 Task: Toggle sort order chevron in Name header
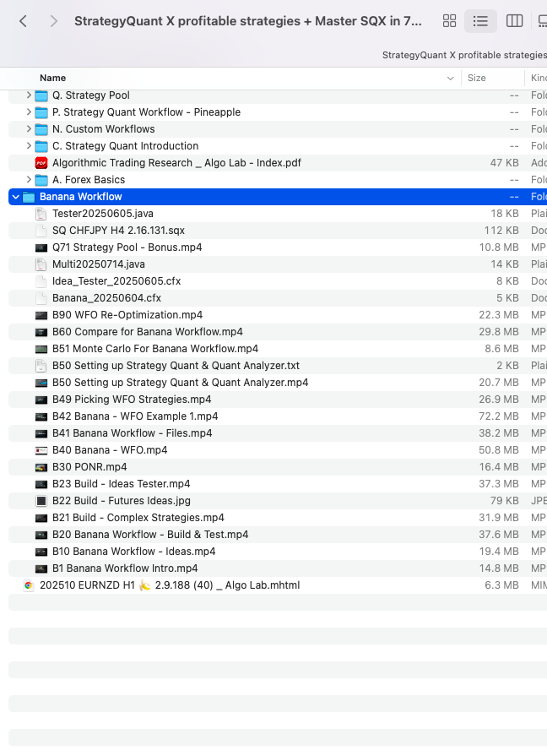coord(450,78)
